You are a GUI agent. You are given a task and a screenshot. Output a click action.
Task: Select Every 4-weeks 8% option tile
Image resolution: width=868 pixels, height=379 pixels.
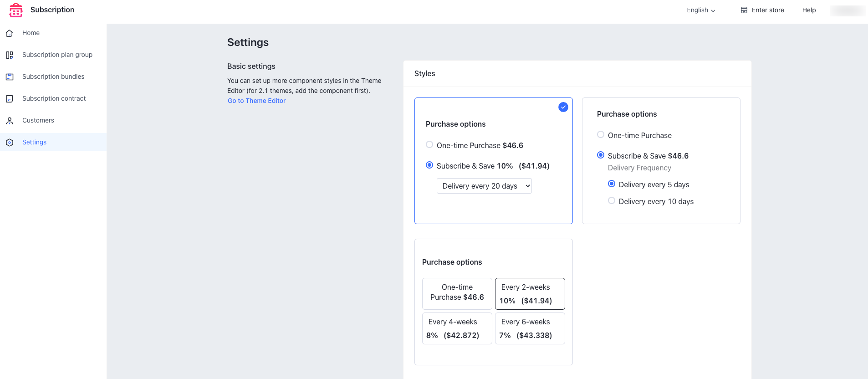[457, 328]
